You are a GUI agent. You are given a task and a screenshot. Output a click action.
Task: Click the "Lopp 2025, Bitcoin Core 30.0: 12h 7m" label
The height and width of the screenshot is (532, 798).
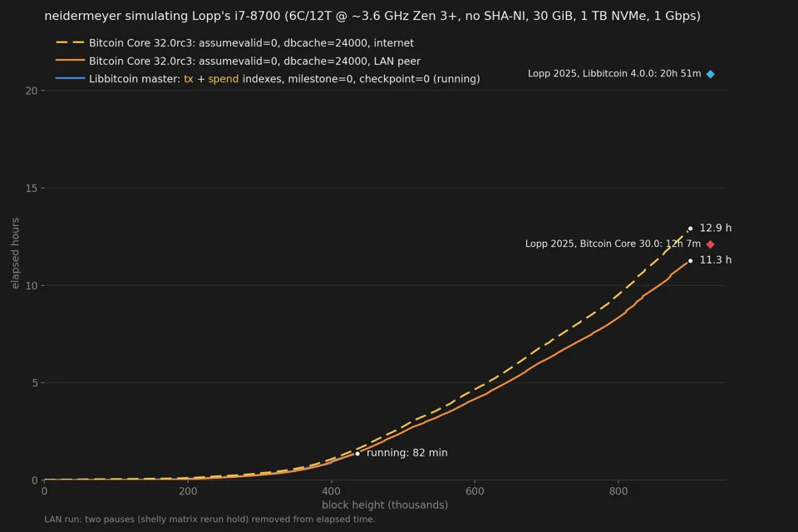tap(613, 244)
